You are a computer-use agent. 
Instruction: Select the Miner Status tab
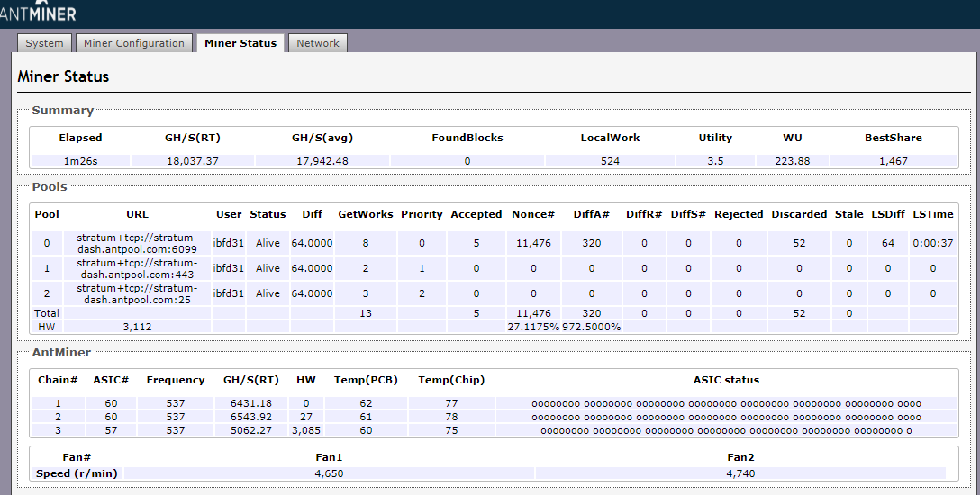(x=240, y=43)
